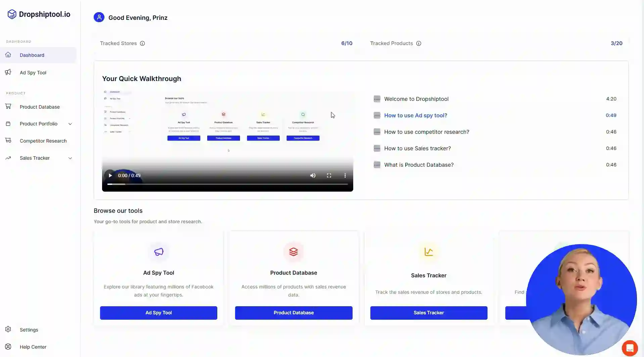The image size is (644, 357).
Task: Click the blue Sales Tracker button
Action: tap(429, 313)
